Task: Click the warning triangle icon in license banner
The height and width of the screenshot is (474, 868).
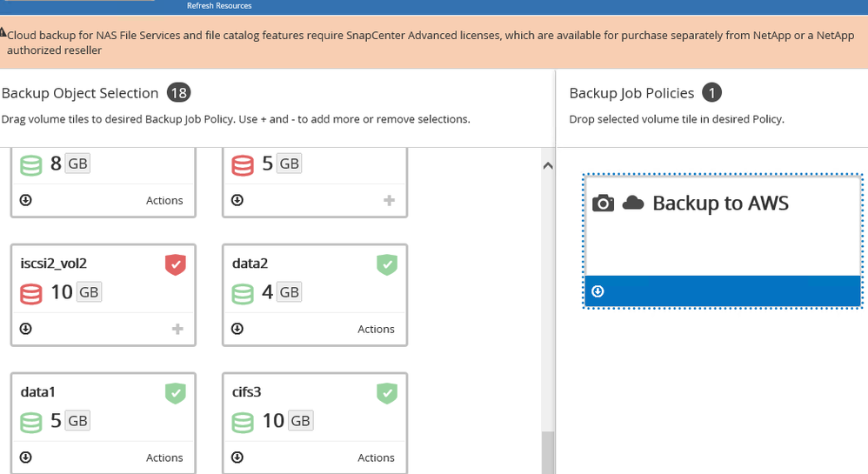Action: [3, 33]
